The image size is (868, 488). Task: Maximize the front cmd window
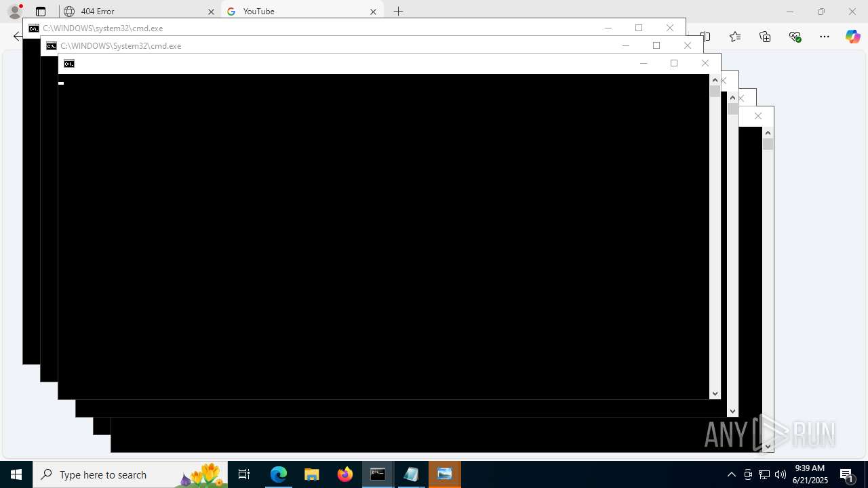674,63
